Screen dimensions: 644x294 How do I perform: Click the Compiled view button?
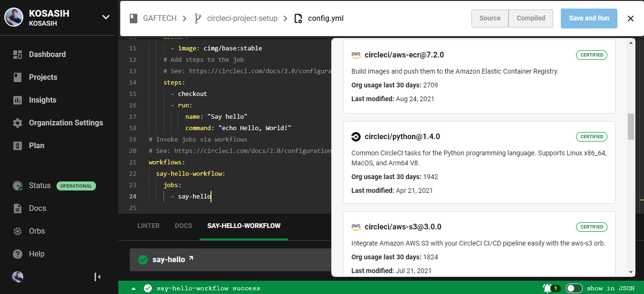tap(531, 19)
